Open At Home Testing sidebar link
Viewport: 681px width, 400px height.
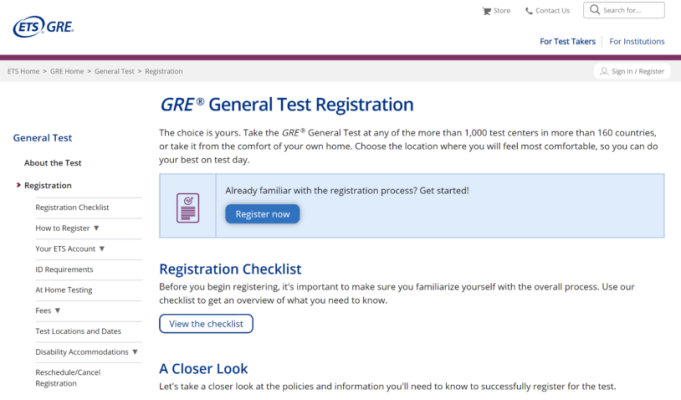pyautogui.click(x=64, y=290)
